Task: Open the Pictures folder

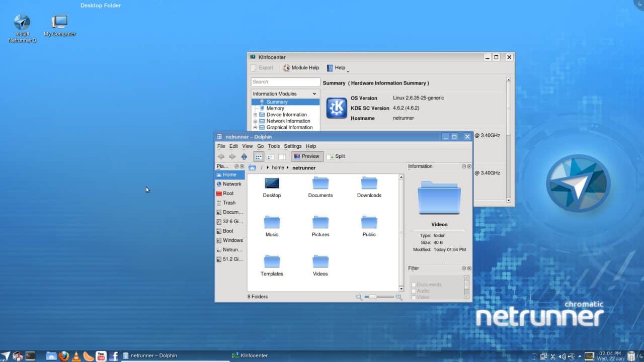Action: pos(320,223)
